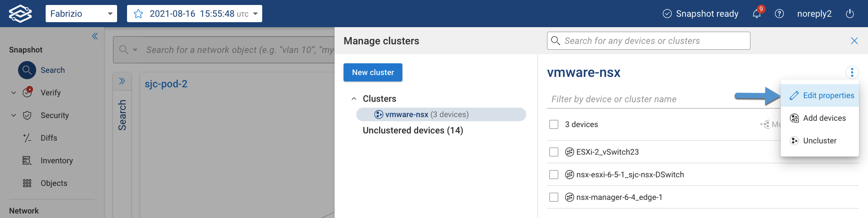Image resolution: width=868 pixels, height=218 pixels.
Task: Select the nsx-esxi-6-5-1_sjc-nsx-DSwitch checkbox
Action: 554,175
